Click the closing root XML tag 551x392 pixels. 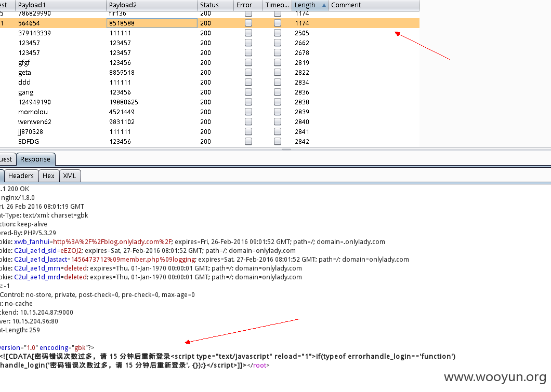pos(258,366)
